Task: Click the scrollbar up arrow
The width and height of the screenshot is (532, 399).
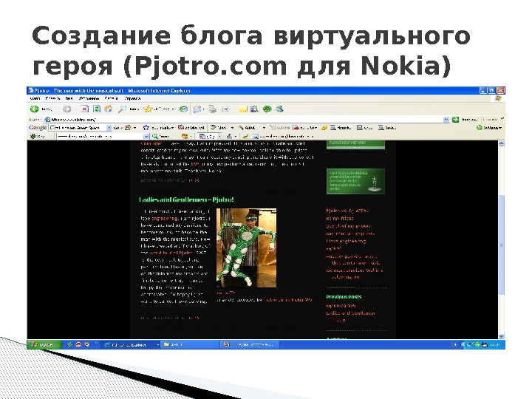Action: (x=502, y=143)
